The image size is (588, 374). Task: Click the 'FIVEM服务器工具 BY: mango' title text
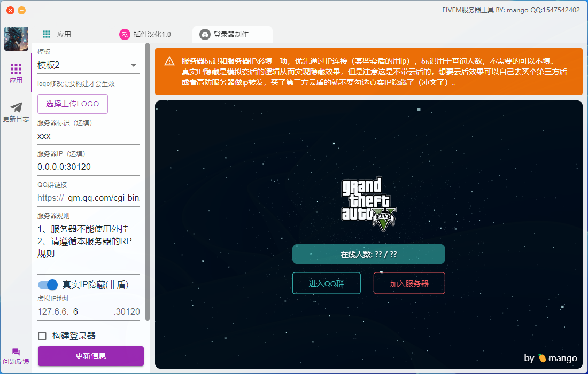pyautogui.click(x=511, y=10)
